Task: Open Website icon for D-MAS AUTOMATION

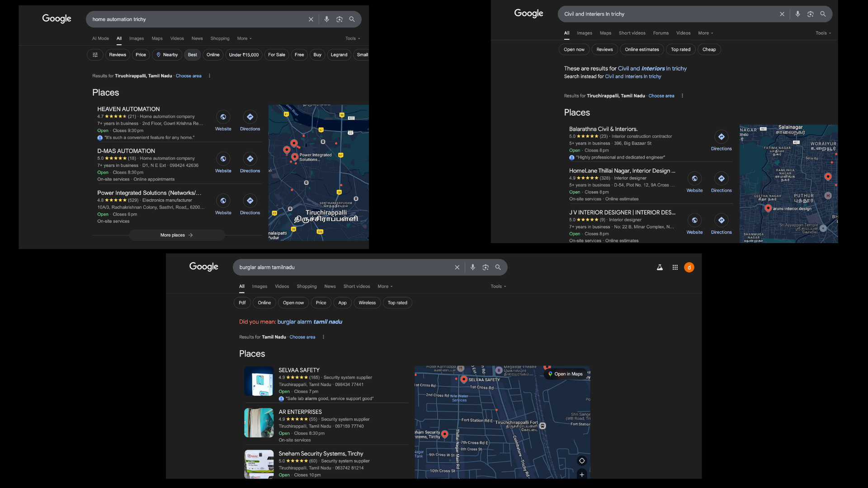Action: click(x=223, y=159)
